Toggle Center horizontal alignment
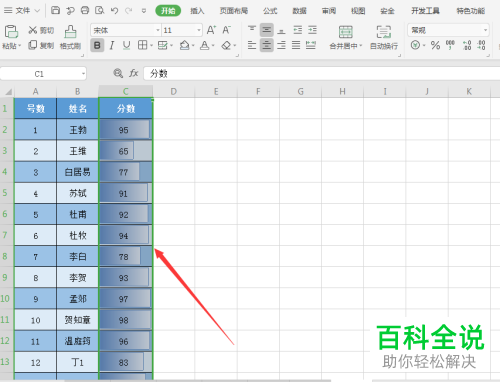The width and height of the screenshot is (500, 382). point(267,45)
